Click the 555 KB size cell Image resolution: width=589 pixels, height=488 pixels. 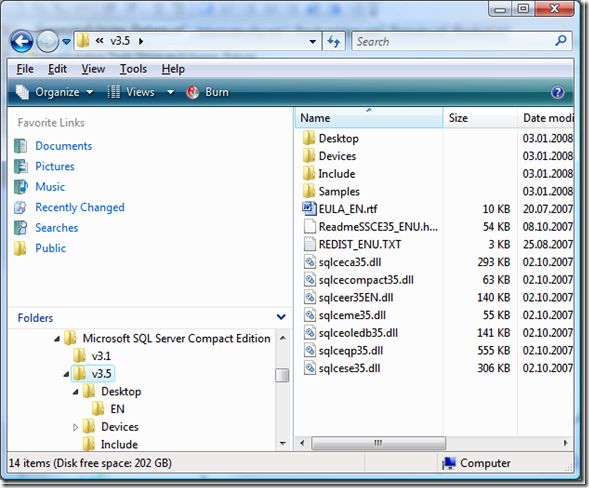(x=493, y=351)
